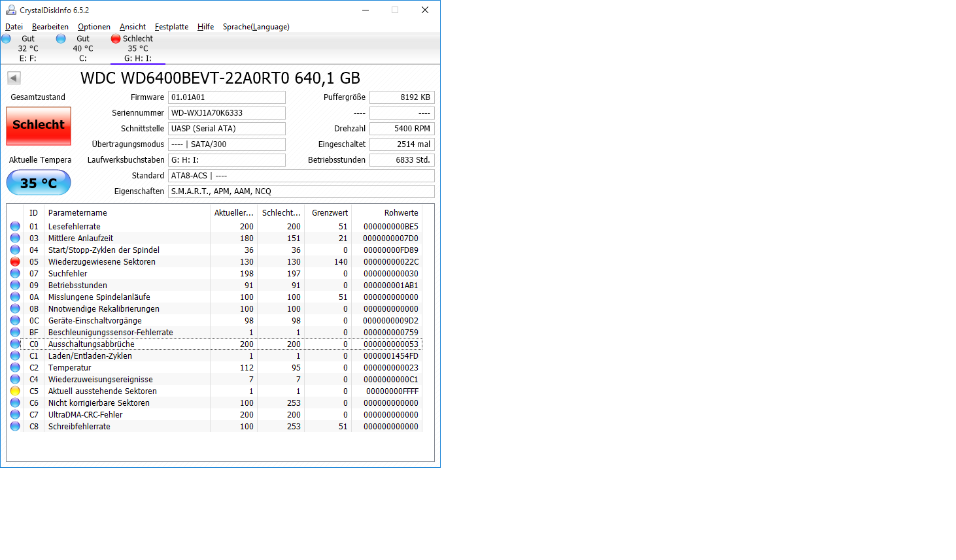Click the Parametername column header
The height and width of the screenshot is (560, 956).
(127, 213)
